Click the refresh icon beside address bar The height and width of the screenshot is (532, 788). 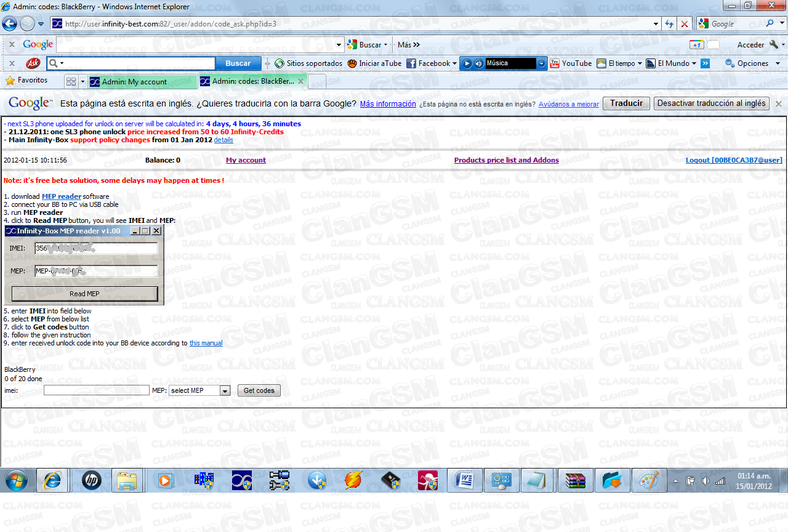click(x=670, y=24)
